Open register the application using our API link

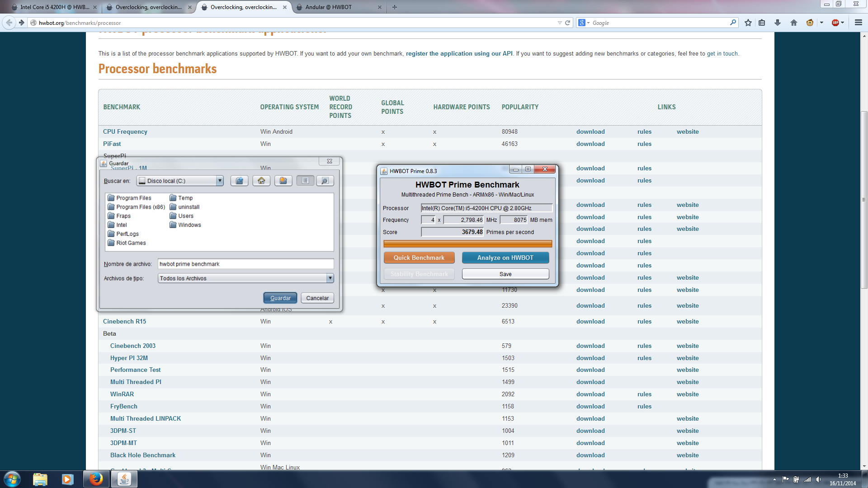pyautogui.click(x=459, y=53)
